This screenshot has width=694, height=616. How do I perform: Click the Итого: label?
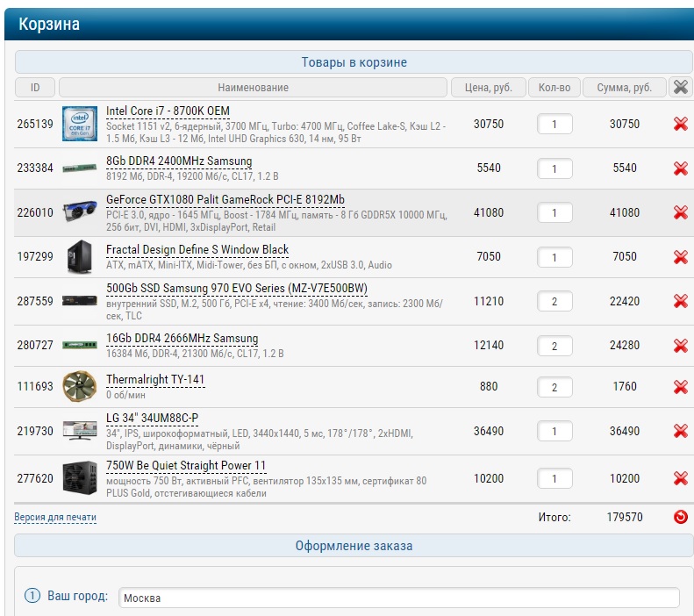pyautogui.click(x=554, y=517)
